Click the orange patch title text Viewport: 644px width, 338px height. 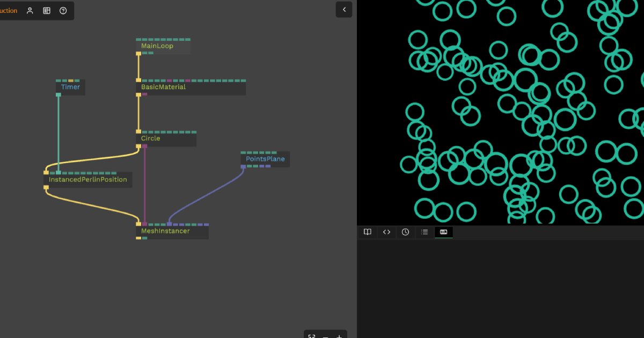click(9, 10)
